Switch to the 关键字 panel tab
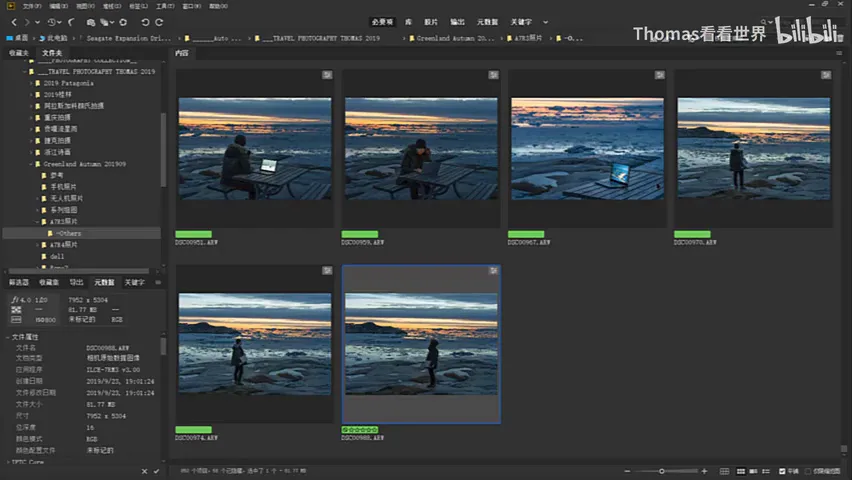The width and height of the screenshot is (852, 480). click(x=134, y=283)
